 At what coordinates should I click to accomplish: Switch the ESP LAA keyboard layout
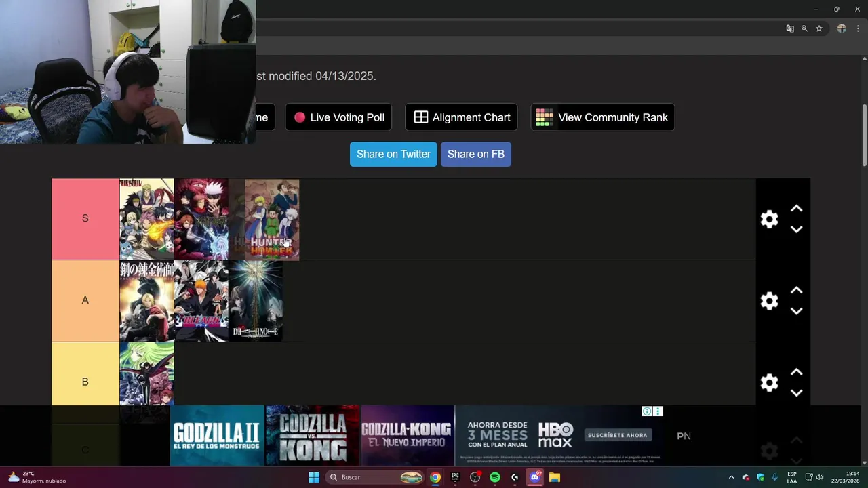point(792,477)
